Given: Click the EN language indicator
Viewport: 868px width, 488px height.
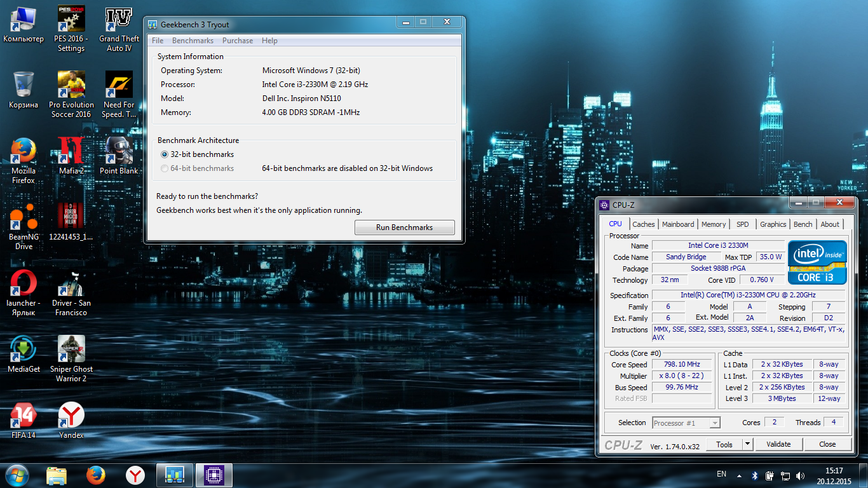Looking at the screenshot, I should [721, 474].
